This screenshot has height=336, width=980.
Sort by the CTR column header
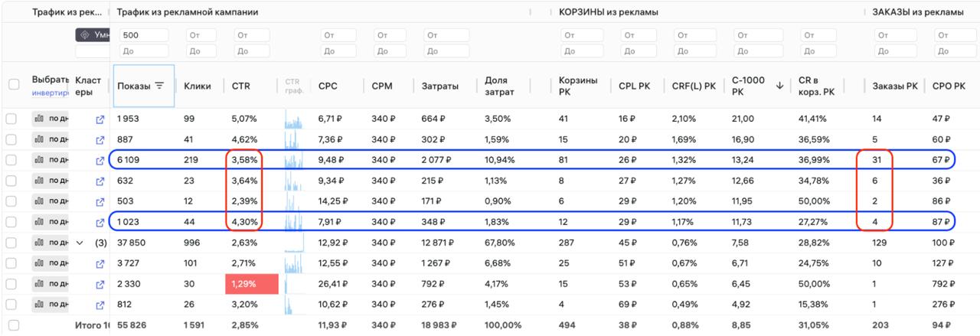click(240, 86)
